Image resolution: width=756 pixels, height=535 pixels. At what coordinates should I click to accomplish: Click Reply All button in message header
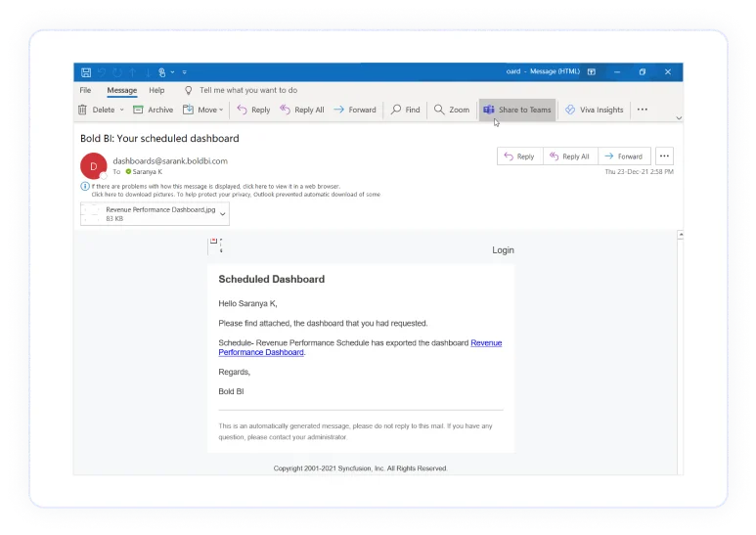(570, 156)
